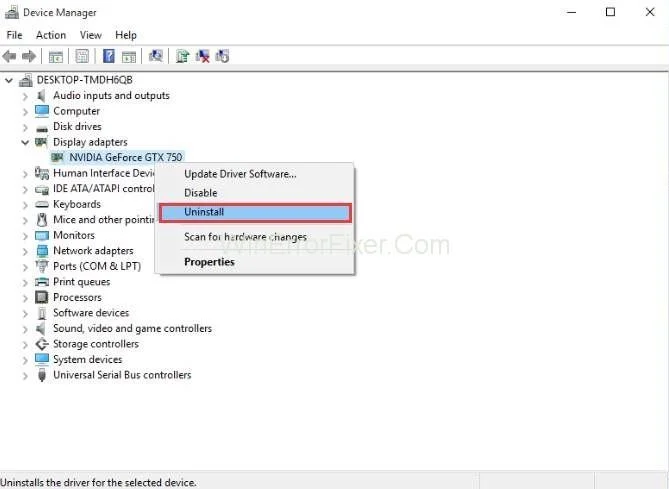Open Properties from the context menu
Screen dimensions: 669x489
(x=209, y=262)
